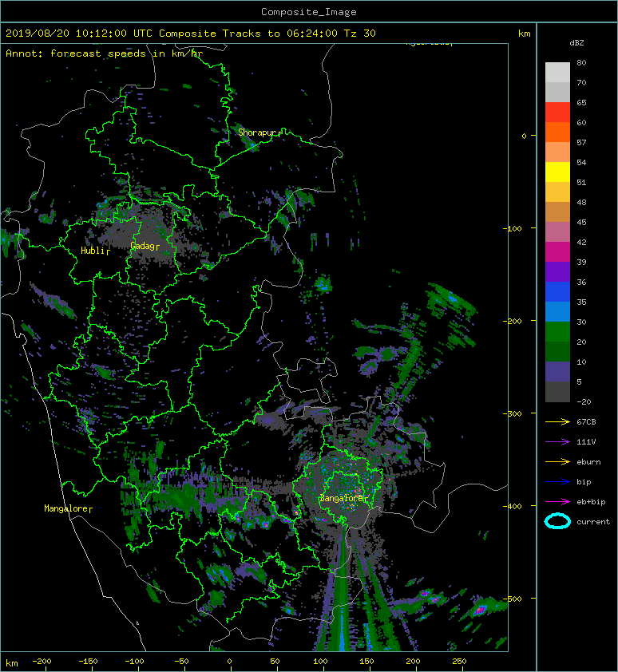This screenshot has width=618, height=672.
Task: Click the 200 tick on the horizontal axis
Action: click(413, 662)
